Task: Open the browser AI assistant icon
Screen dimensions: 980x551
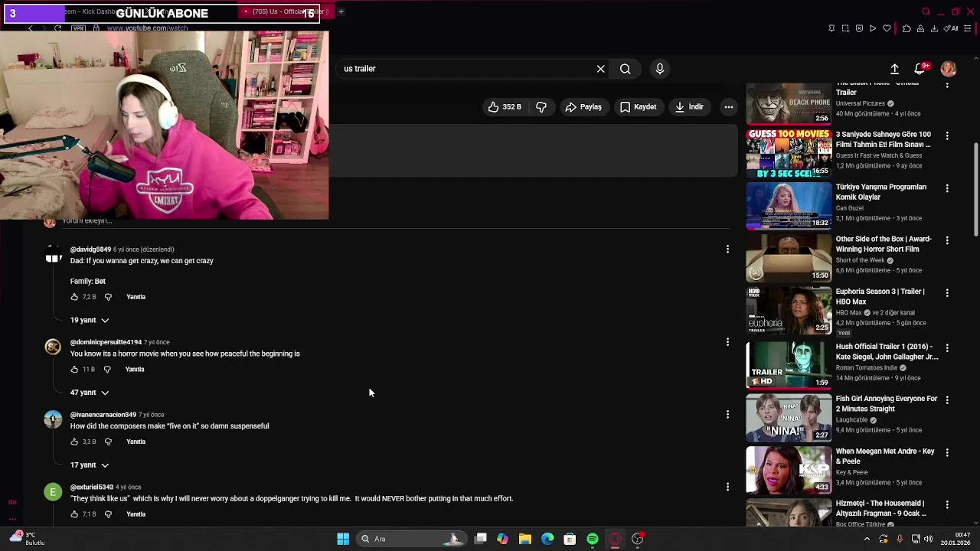Action: click(x=952, y=28)
